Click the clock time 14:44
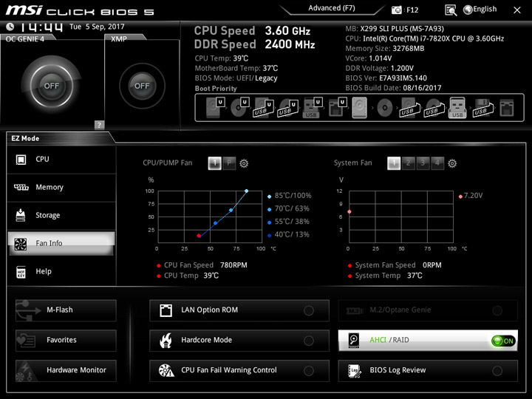This screenshot has width=532, height=399. tap(41, 27)
